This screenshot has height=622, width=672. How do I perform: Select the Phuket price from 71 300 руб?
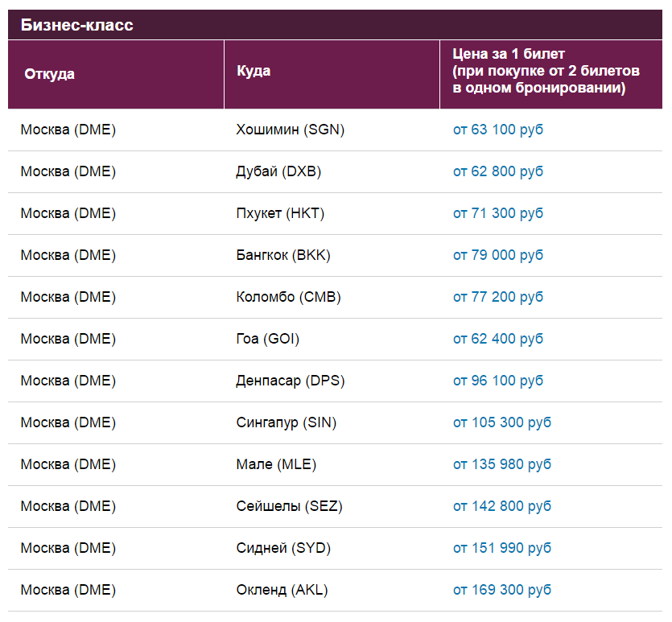coord(497,213)
